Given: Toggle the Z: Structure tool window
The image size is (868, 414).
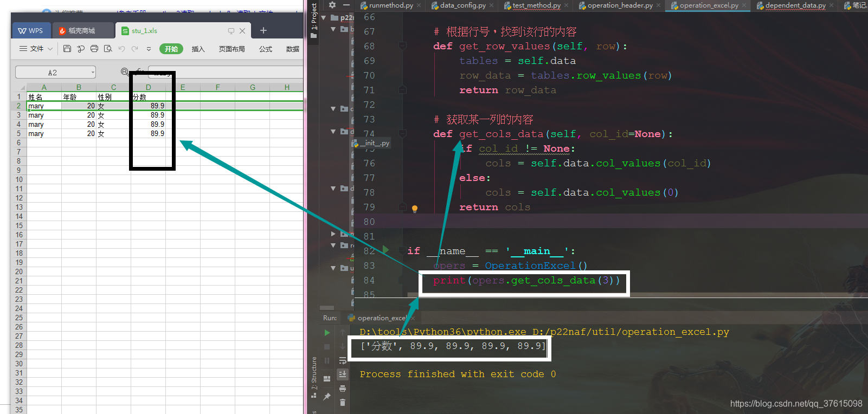Looking at the screenshot, I should click(314, 378).
